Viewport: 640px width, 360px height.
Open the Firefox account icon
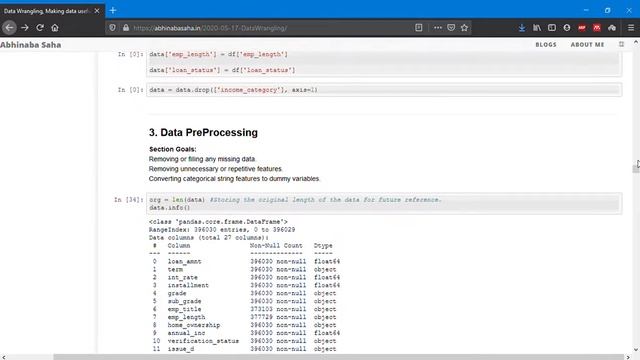click(x=567, y=28)
